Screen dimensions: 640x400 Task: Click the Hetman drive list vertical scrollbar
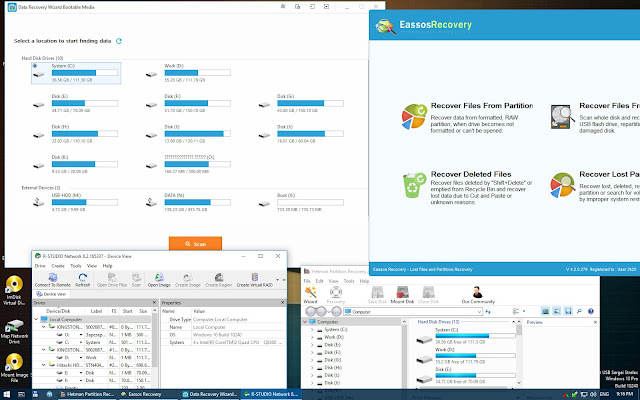point(519,352)
